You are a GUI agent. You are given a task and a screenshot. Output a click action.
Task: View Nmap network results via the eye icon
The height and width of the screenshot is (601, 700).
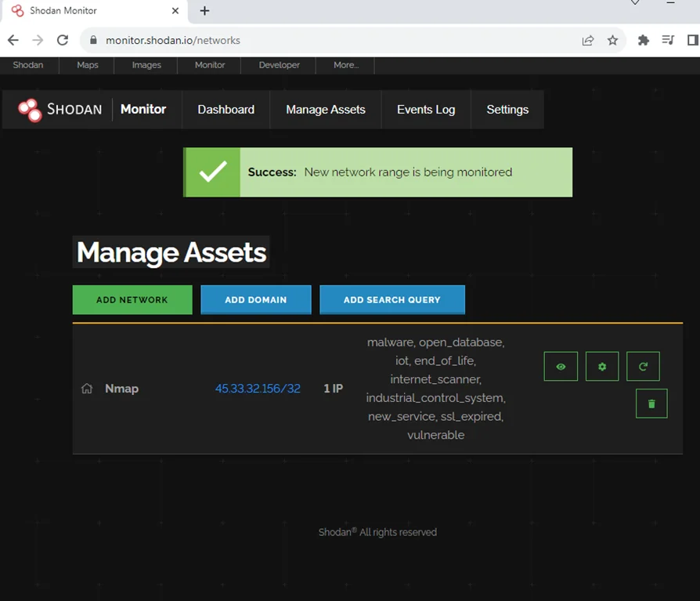pos(560,366)
